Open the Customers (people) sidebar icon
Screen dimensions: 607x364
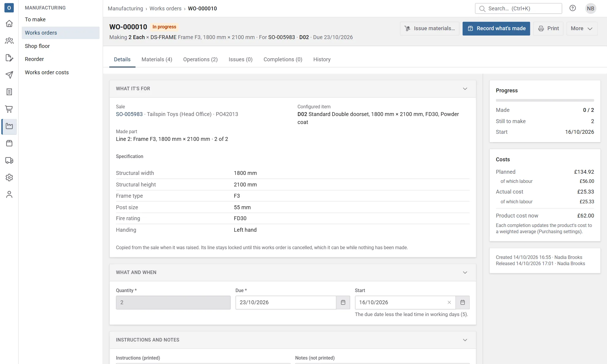9,41
